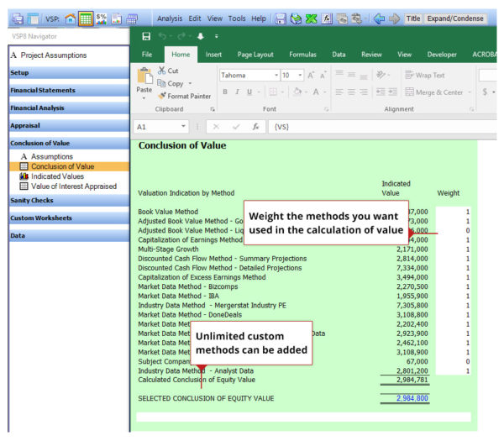Open the font size dropdown
The image size is (504, 441).
[300, 75]
